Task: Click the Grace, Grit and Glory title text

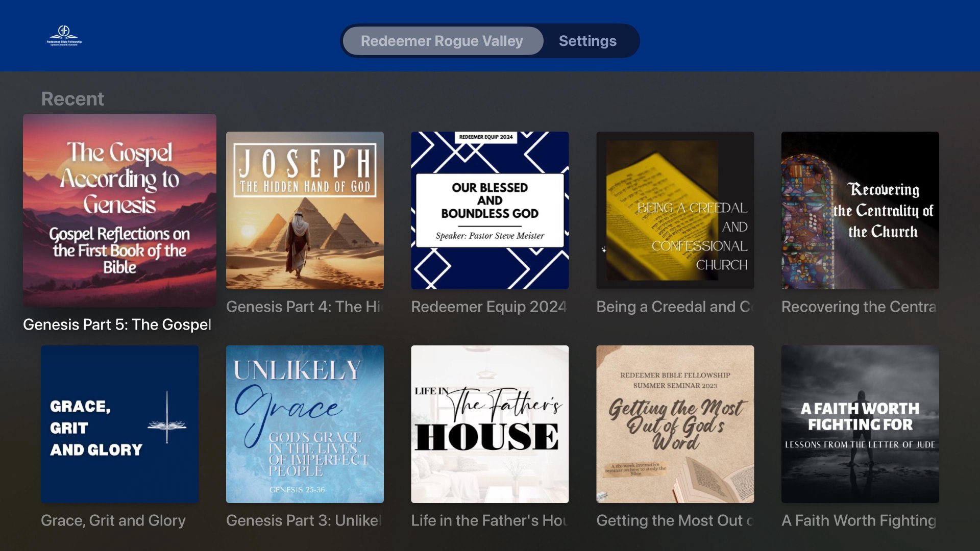Action: point(113,520)
